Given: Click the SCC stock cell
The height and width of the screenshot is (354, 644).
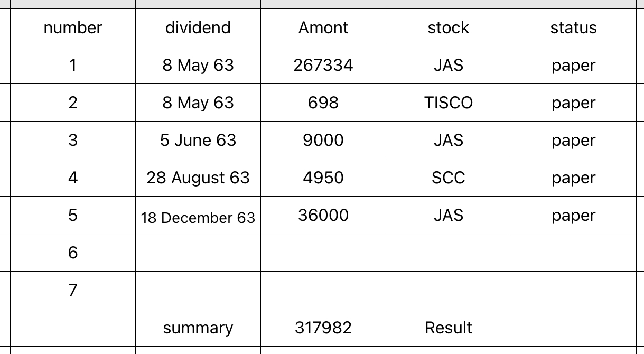Looking at the screenshot, I should coord(449,178).
